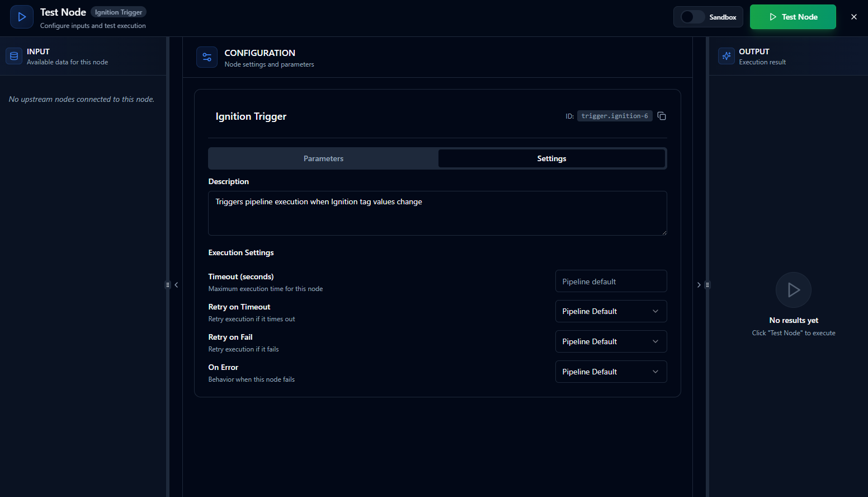Click the sliders icon beside CONFIGURATION
868x497 pixels.
(x=207, y=57)
